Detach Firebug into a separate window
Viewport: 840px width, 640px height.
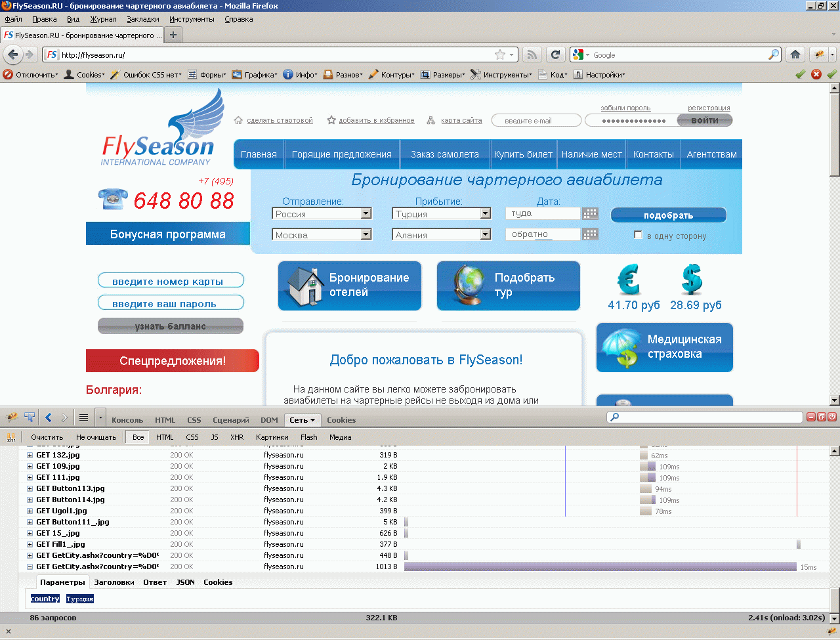pyautogui.click(x=822, y=417)
